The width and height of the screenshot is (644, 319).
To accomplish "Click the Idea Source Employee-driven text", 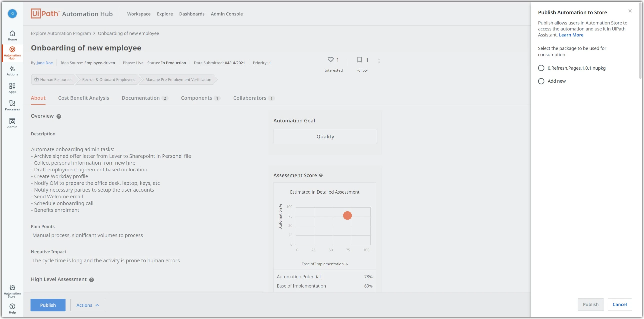I will 88,63.
